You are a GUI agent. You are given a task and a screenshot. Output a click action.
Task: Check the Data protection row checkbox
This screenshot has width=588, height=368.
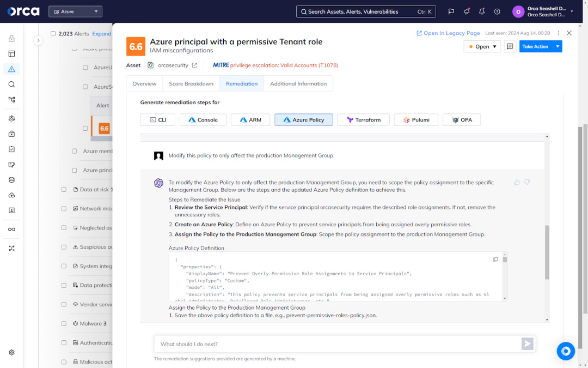64,285
